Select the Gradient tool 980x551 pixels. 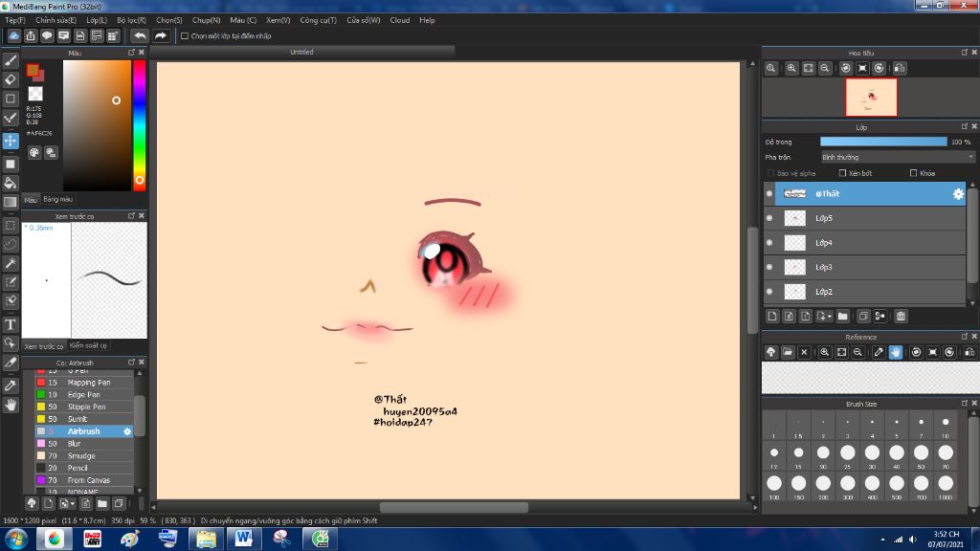(x=11, y=202)
